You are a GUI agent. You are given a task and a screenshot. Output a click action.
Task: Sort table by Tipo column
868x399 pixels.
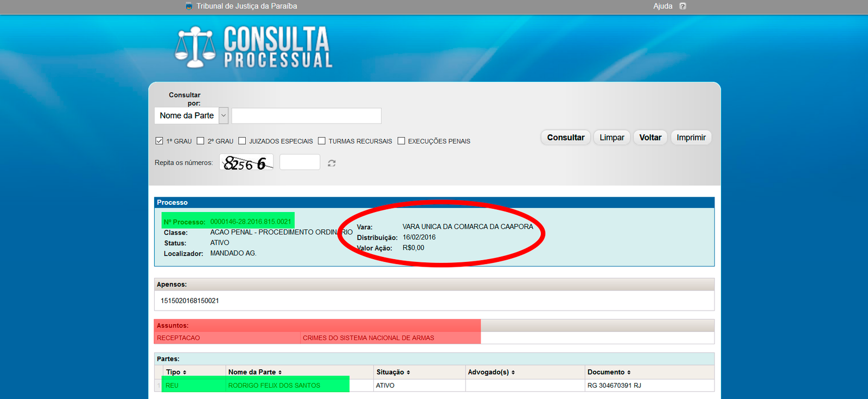tap(176, 372)
